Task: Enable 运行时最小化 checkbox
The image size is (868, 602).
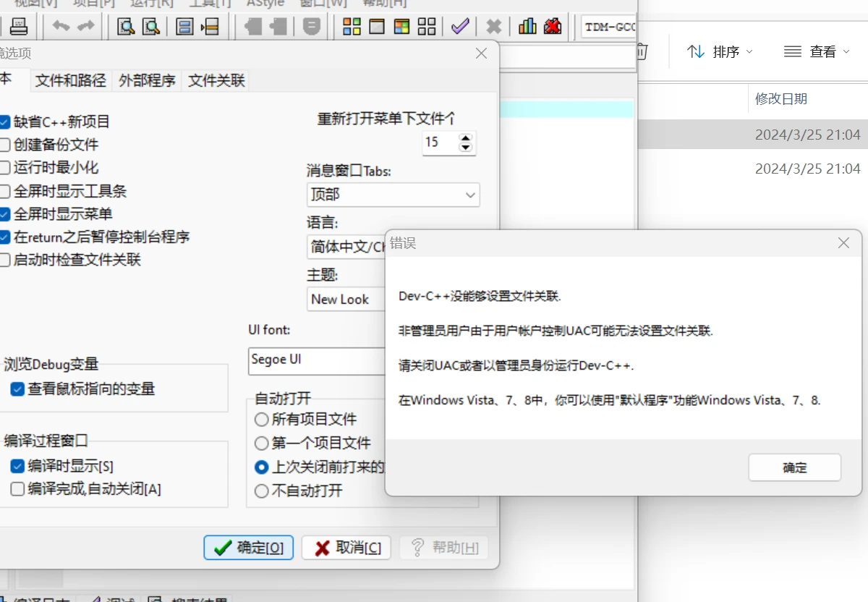Action: point(4,168)
